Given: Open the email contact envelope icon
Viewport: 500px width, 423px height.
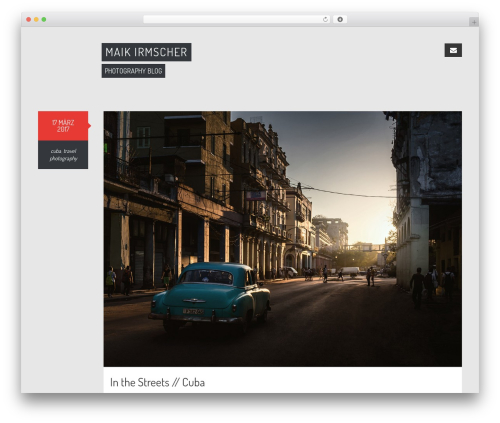Looking at the screenshot, I should tap(453, 50).
